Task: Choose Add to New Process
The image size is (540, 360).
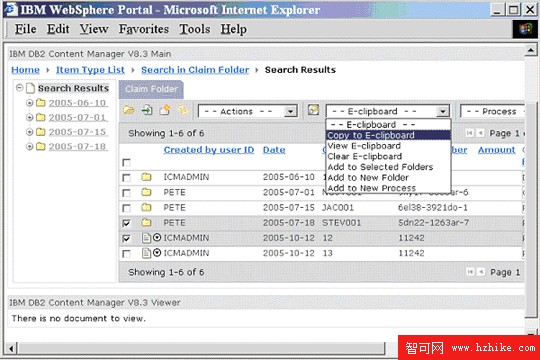Action: coord(388,188)
